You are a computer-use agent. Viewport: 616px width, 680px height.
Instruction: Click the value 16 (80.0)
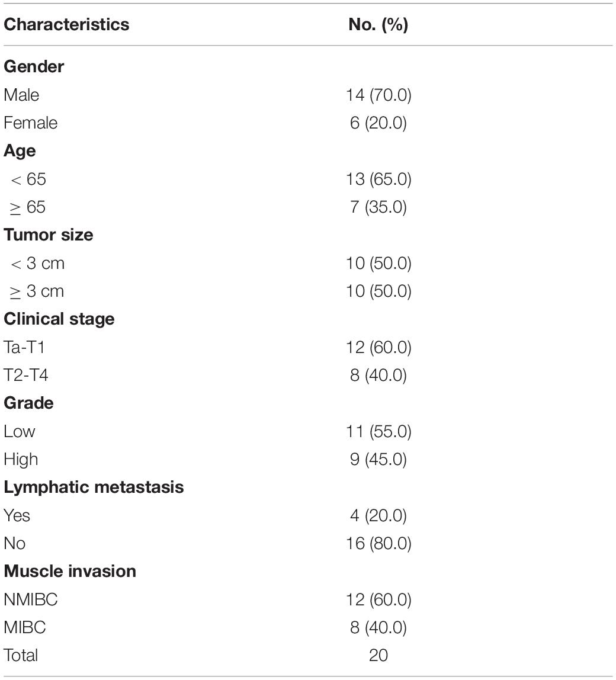click(x=378, y=543)
